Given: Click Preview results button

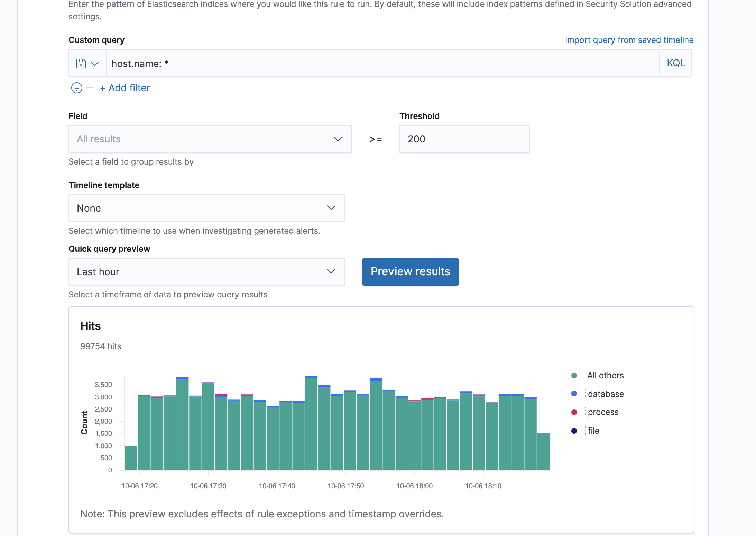Looking at the screenshot, I should point(410,272).
